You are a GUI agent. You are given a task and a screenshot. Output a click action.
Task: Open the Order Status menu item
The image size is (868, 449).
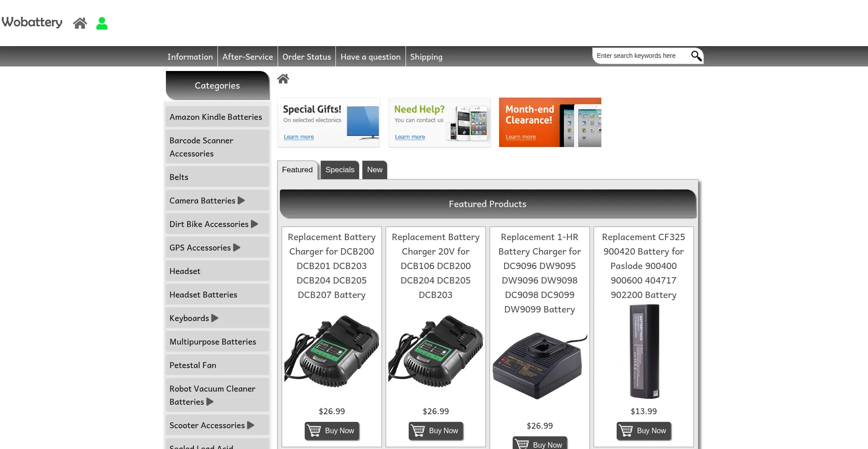point(307,57)
